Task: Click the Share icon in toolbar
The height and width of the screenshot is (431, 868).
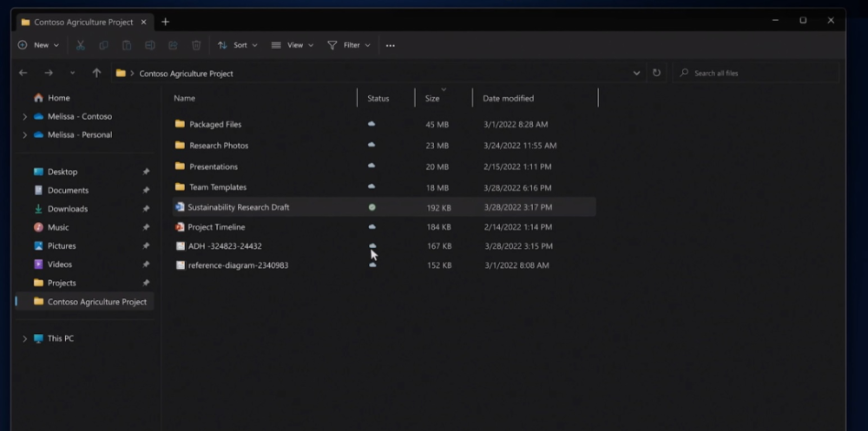Action: (x=173, y=45)
